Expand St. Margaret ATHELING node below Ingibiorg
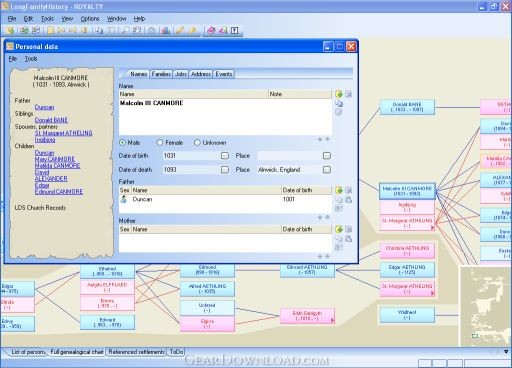 pyautogui.click(x=433, y=228)
